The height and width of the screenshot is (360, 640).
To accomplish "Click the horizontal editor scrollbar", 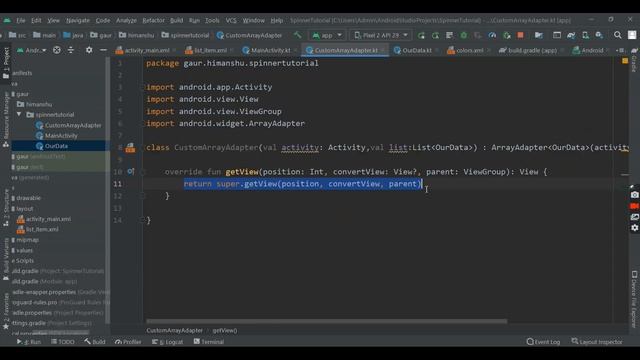I will click(x=327, y=321).
